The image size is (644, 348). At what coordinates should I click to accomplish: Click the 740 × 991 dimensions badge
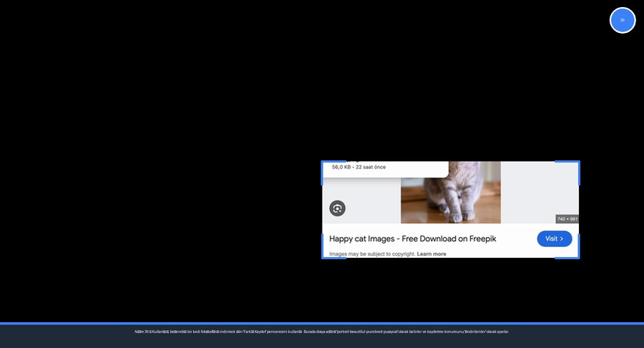point(567,219)
